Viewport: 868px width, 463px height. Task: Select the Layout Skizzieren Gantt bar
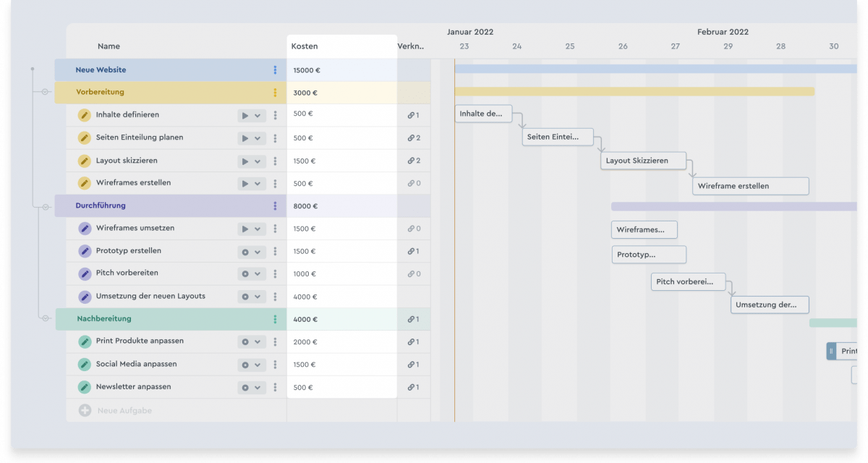pyautogui.click(x=643, y=161)
